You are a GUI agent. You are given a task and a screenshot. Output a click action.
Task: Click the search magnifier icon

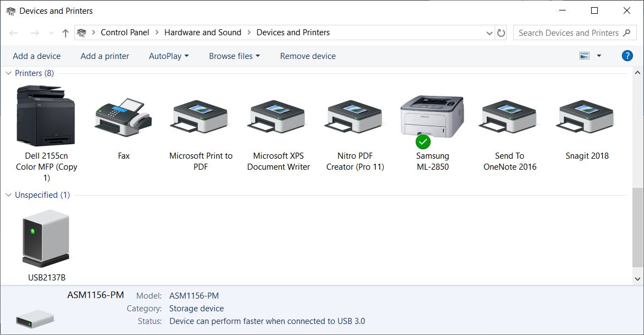(627, 33)
